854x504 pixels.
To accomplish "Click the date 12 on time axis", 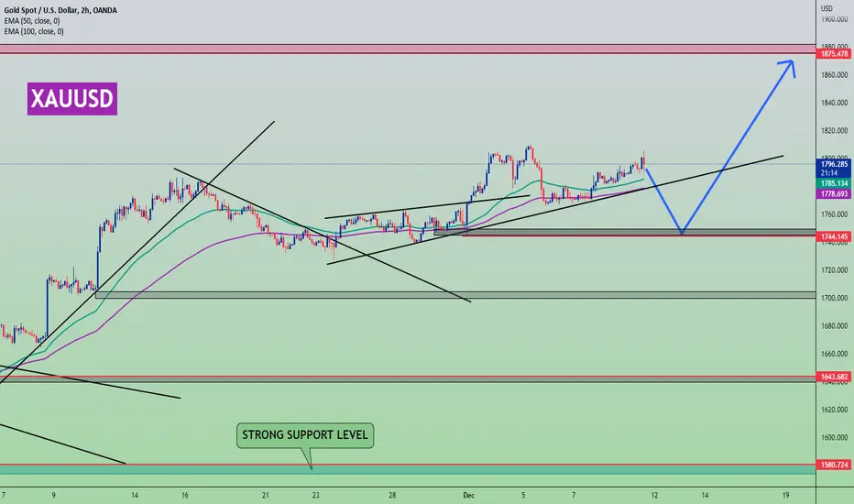I will coord(654,495).
